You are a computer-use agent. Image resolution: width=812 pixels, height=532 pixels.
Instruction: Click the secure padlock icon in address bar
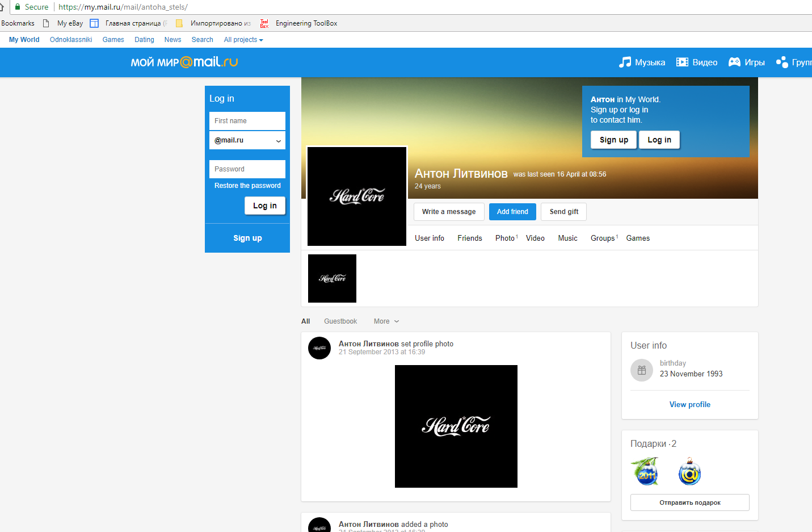(18, 7)
